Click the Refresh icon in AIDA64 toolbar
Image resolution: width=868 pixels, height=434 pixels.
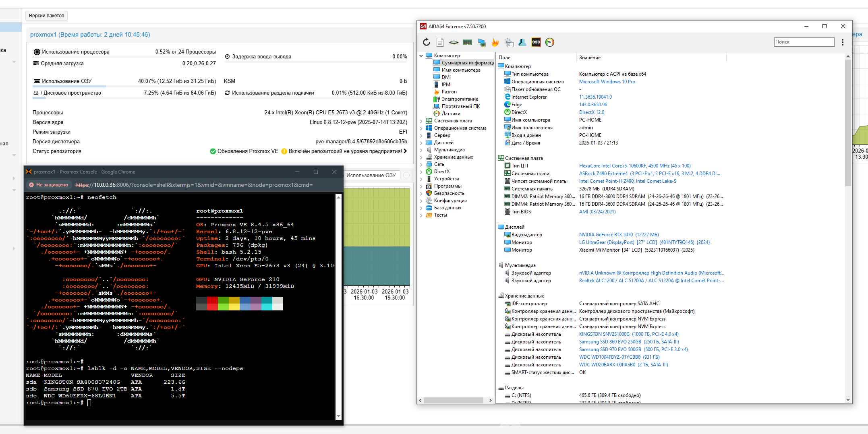pyautogui.click(x=427, y=42)
